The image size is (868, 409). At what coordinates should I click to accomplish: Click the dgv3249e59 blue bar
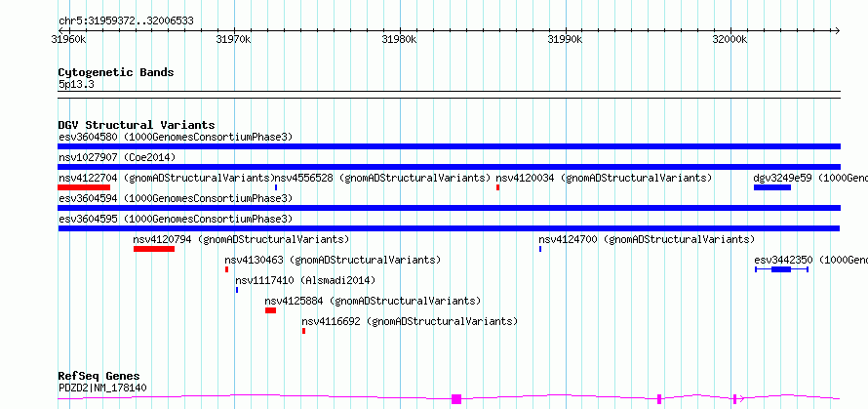point(772,187)
